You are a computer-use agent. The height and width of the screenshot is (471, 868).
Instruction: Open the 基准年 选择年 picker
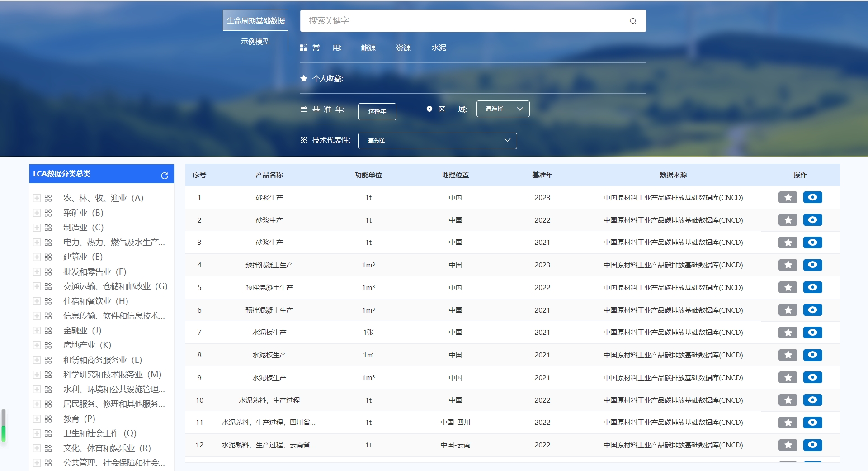click(x=377, y=111)
